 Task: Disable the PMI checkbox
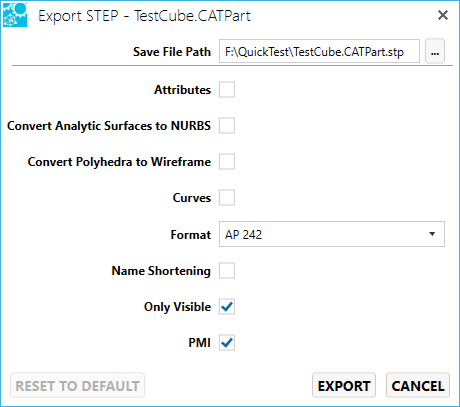227,343
